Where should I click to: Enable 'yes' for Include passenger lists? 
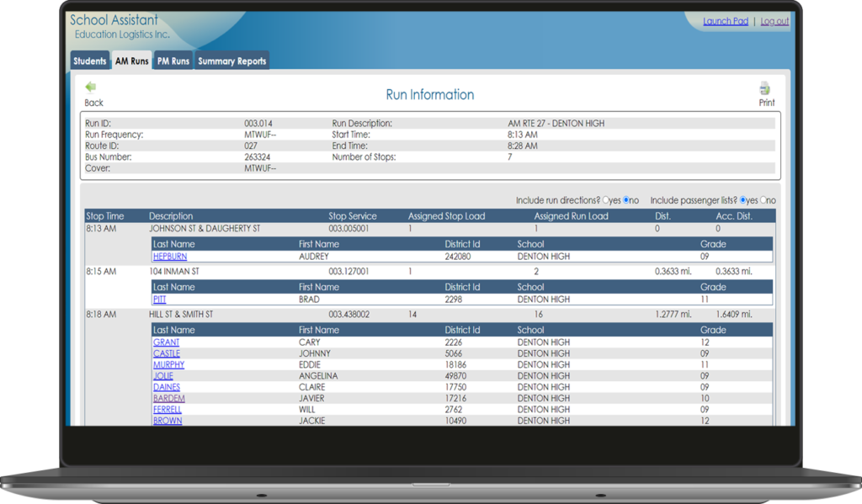742,200
